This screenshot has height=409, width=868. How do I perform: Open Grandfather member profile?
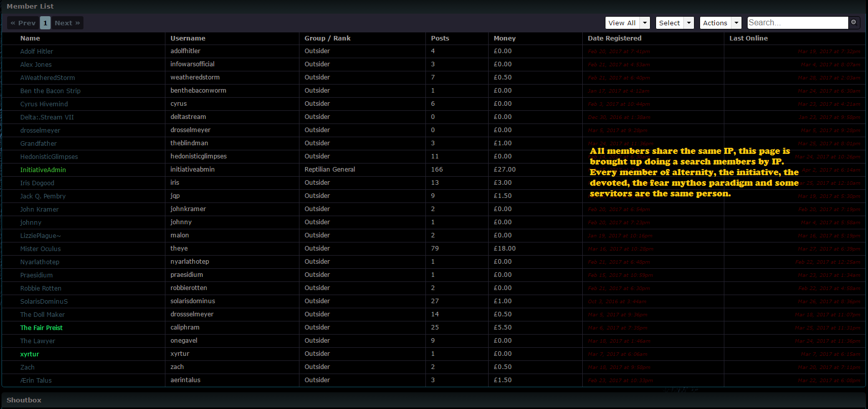tap(38, 144)
